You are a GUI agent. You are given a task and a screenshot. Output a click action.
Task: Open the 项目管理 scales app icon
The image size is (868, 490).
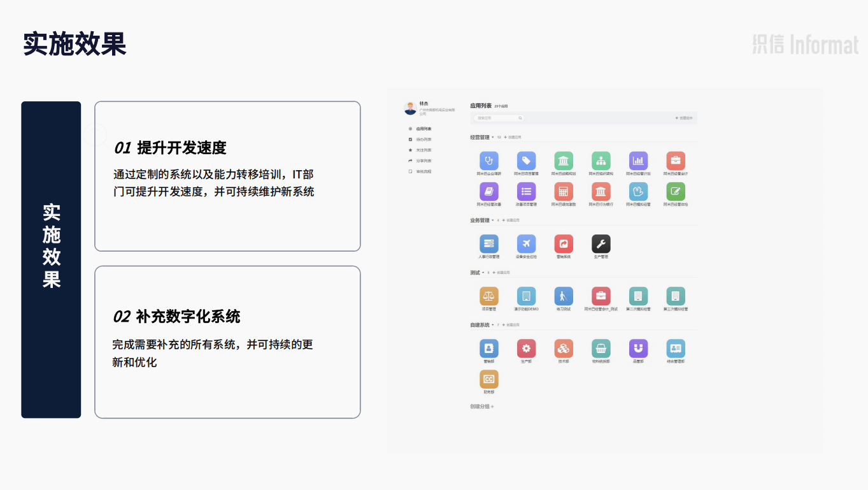(x=489, y=296)
